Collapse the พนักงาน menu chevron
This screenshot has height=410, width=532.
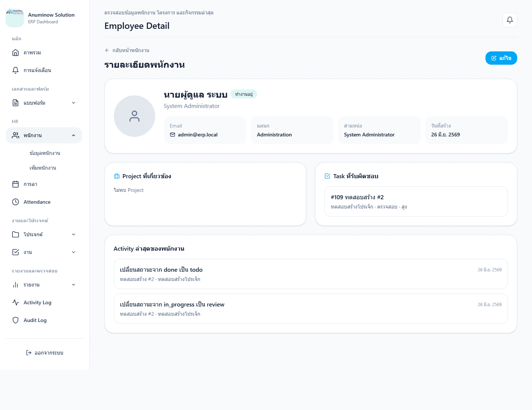coord(74,135)
